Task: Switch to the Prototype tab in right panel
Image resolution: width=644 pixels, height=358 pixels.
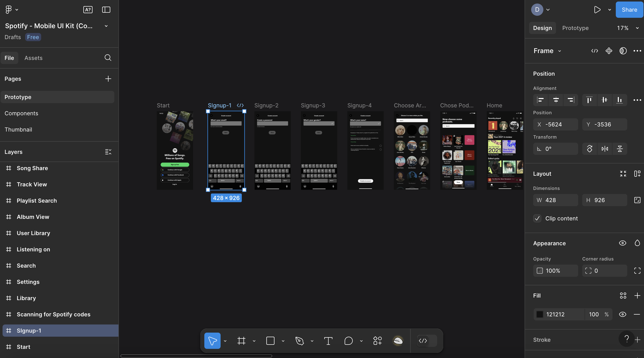Action: point(575,28)
